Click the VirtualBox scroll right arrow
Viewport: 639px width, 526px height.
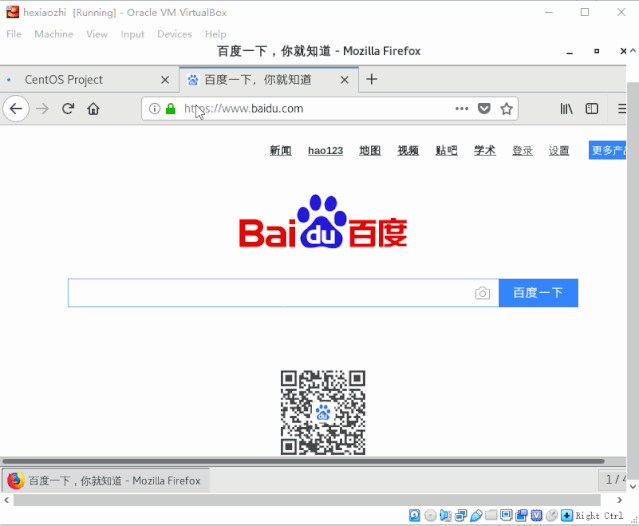click(x=619, y=500)
